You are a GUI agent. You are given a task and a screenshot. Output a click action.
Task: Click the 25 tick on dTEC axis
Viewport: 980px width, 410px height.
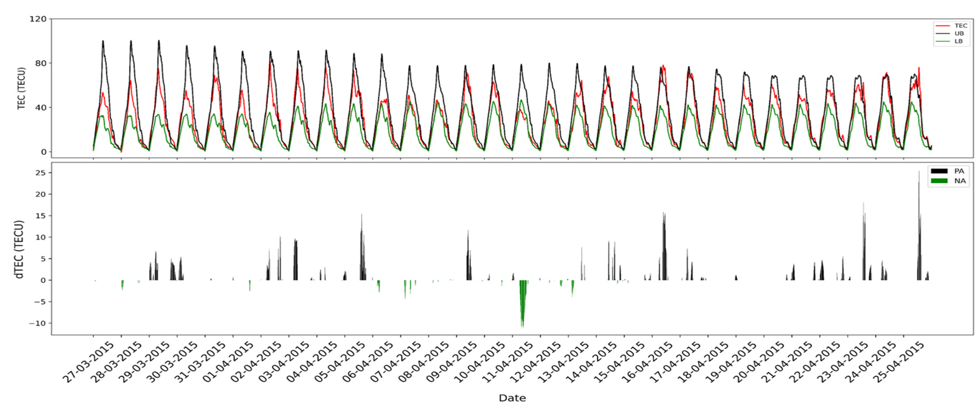[40, 173]
